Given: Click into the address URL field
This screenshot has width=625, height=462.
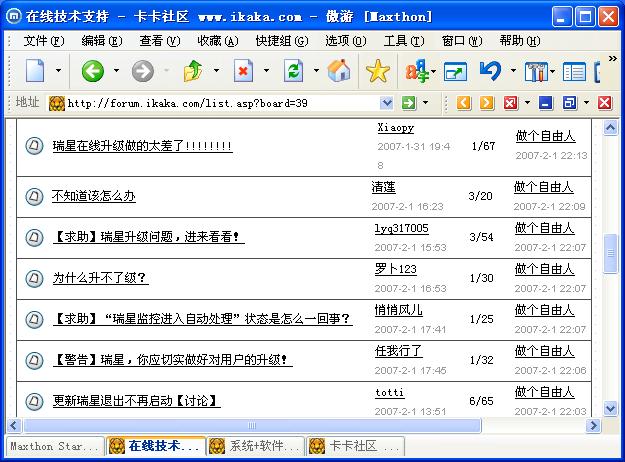Looking at the screenshot, I should pyautogui.click(x=222, y=103).
